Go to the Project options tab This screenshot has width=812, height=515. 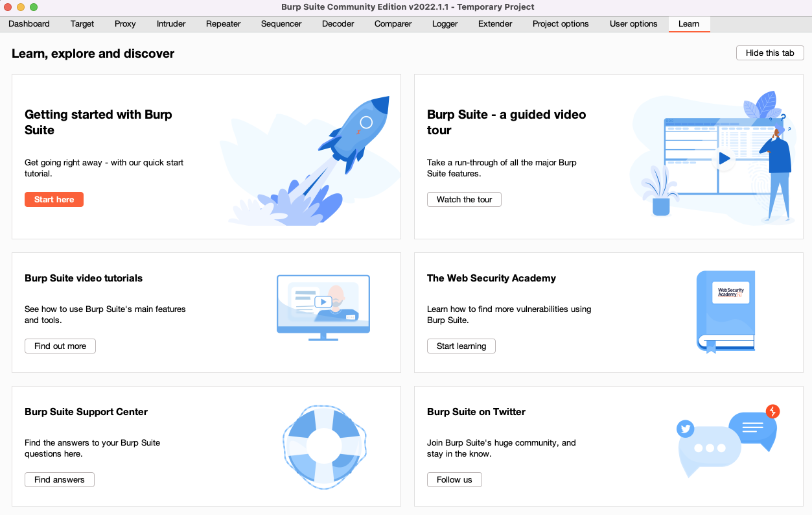(x=560, y=23)
